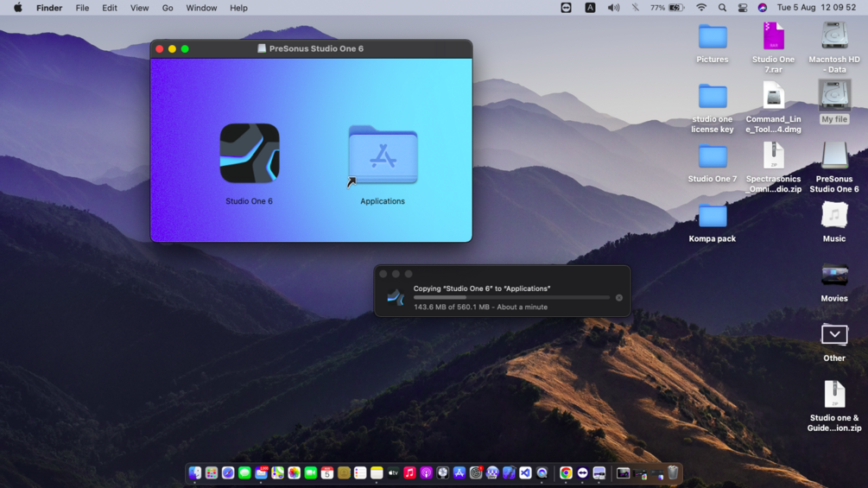Open the Window menu
The height and width of the screenshot is (488, 868).
coord(201,8)
